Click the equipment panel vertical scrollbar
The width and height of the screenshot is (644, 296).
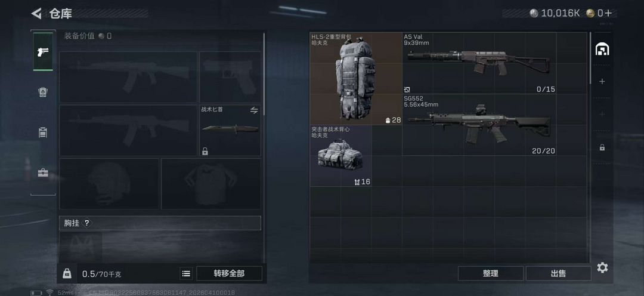[x=264, y=74]
